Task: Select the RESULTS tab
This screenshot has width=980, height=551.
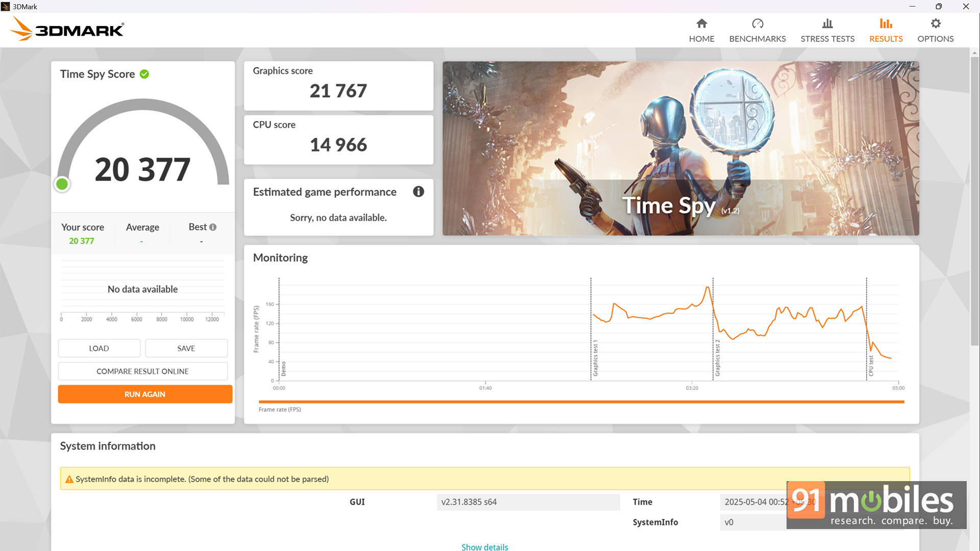Action: [x=886, y=31]
